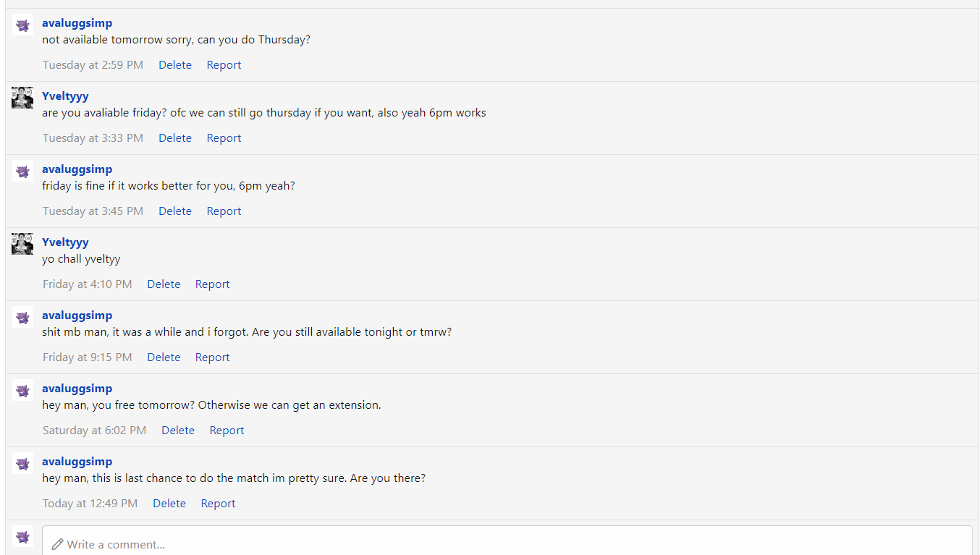
Task: Report the Tuesday 3:33 PM comment
Action: click(x=224, y=138)
